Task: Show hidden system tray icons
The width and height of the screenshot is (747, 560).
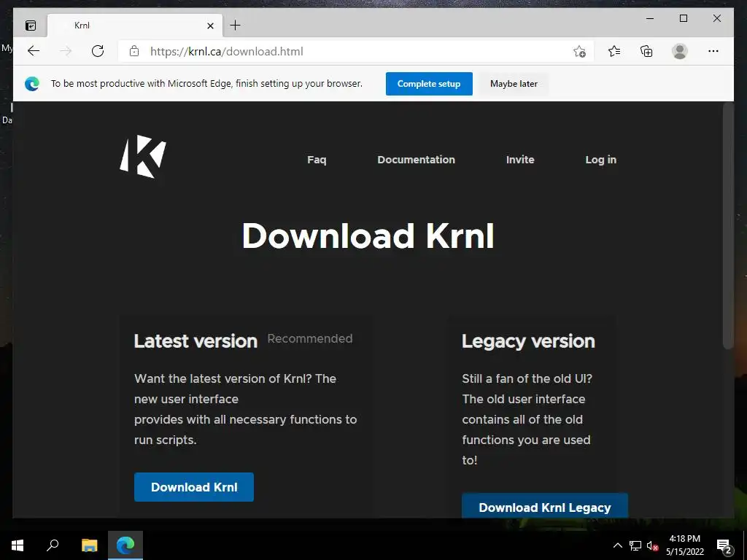Action: pyautogui.click(x=617, y=545)
